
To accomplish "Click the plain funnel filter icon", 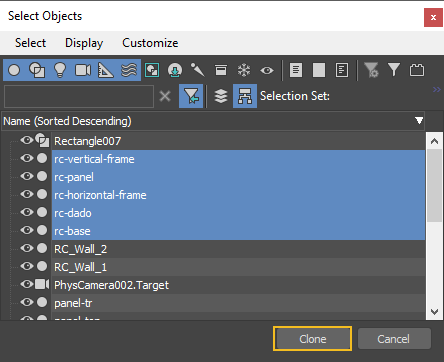I will (394, 70).
